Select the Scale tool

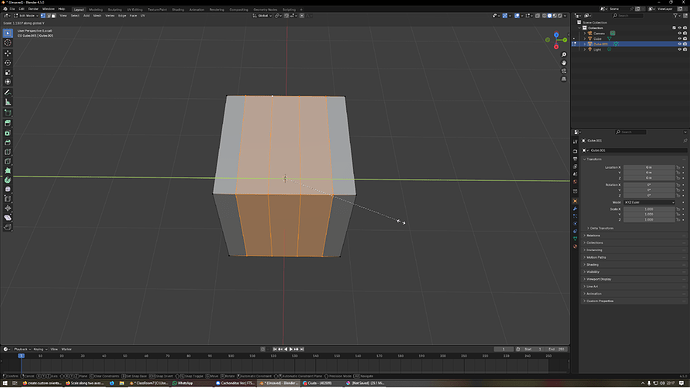7,72
